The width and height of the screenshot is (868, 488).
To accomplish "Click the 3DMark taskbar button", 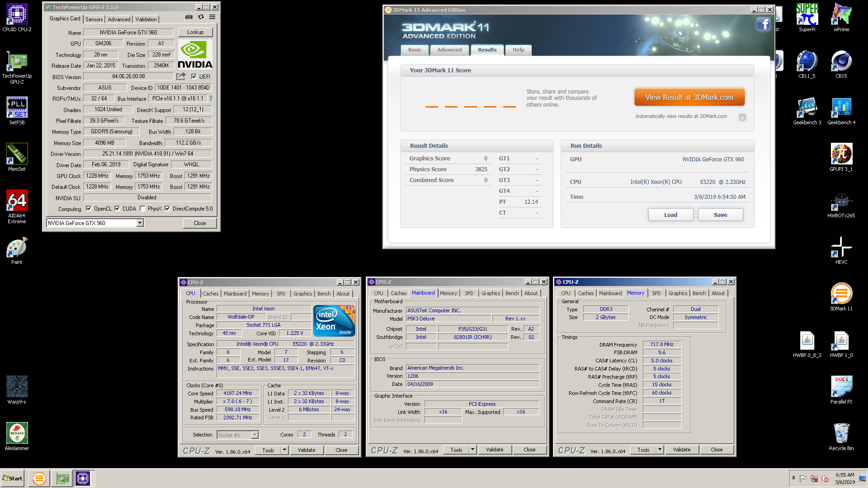I will [x=39, y=478].
